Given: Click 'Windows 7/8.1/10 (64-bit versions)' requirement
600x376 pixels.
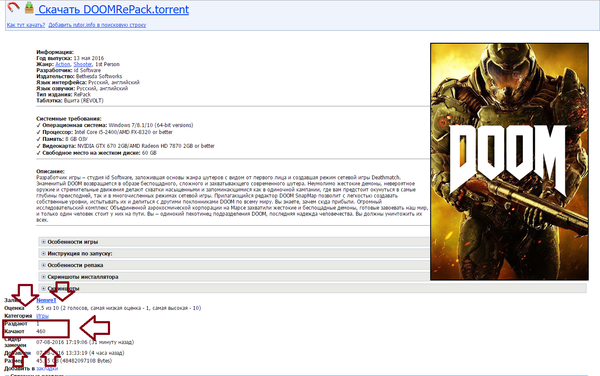Looking at the screenshot, I should click(x=151, y=125).
